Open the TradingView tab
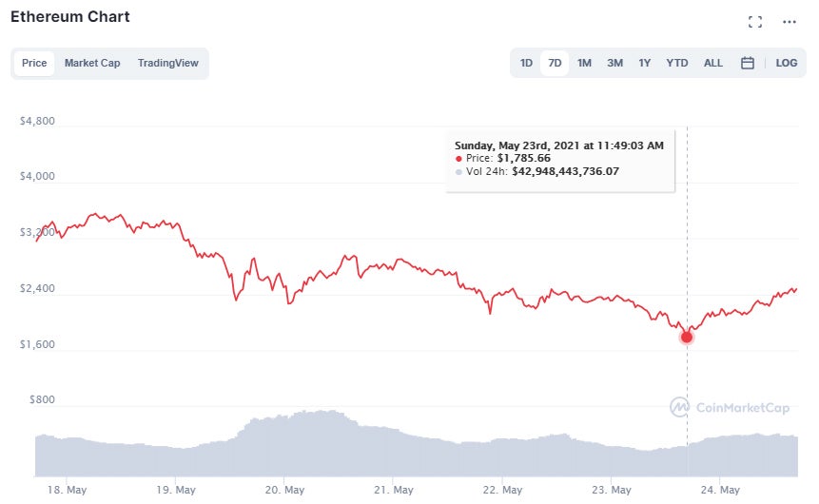819x504 pixels. click(x=168, y=63)
